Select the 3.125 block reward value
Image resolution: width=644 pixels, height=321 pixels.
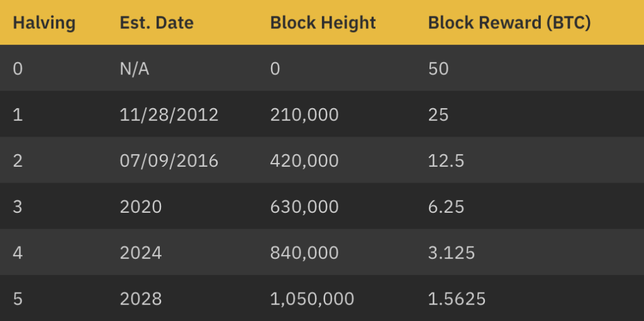point(452,253)
